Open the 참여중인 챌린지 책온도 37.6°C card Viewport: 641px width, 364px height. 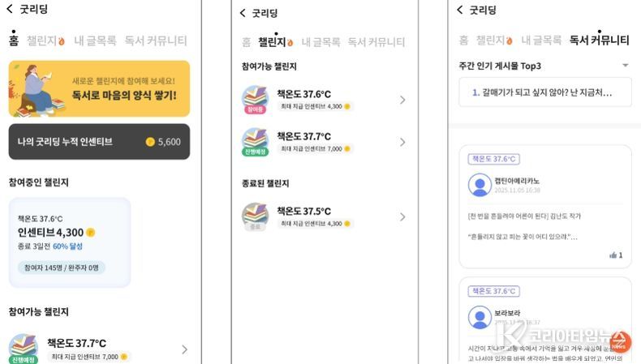coord(69,242)
